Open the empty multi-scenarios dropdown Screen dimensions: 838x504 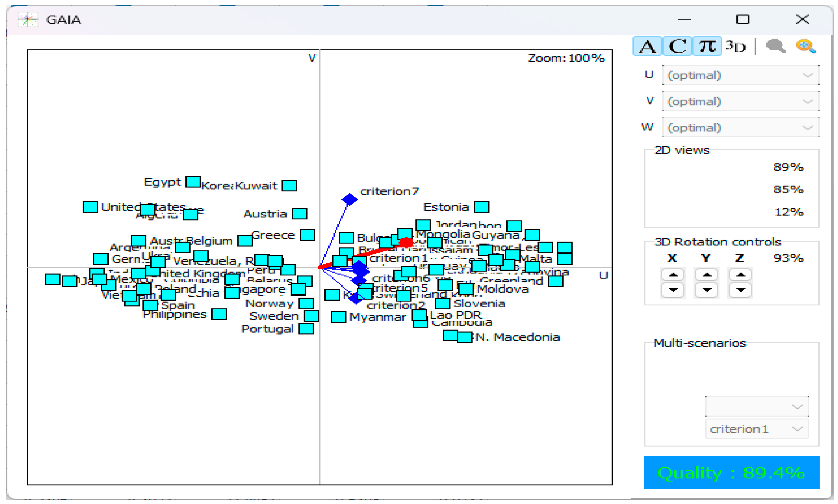coord(757,407)
